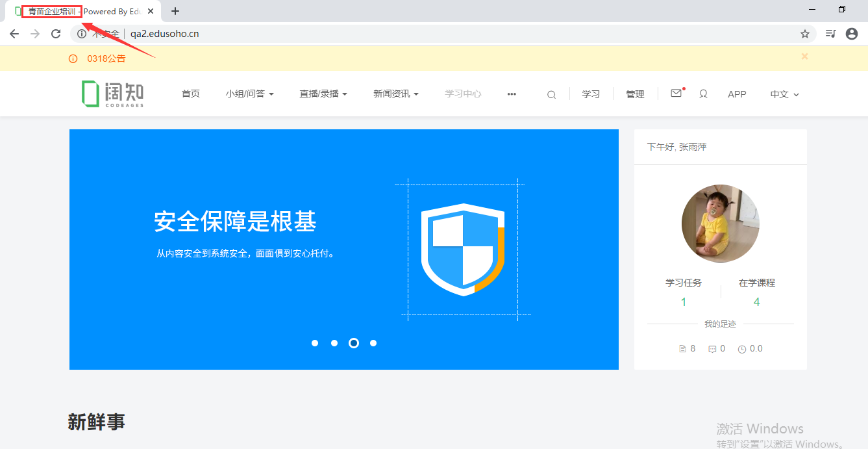Viewport: 868px width, 449px height.
Task: Click the 新鲜事 section heading
Action: click(x=96, y=422)
